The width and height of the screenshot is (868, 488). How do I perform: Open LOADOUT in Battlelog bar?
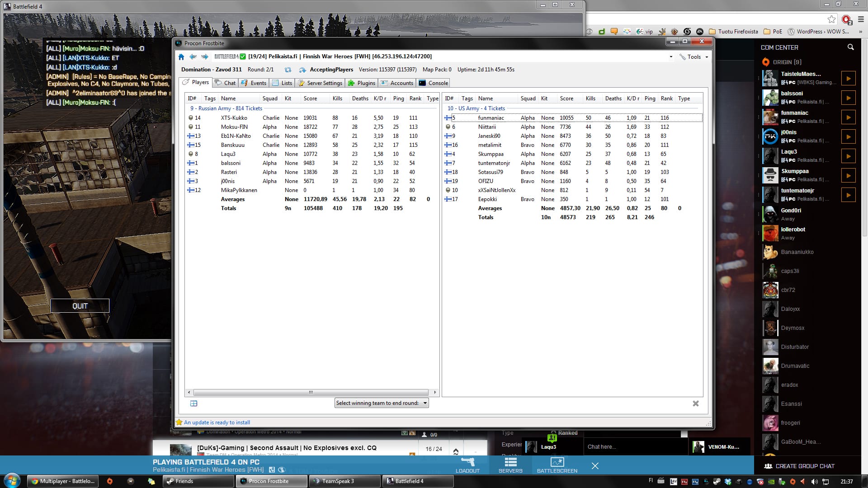click(x=467, y=465)
